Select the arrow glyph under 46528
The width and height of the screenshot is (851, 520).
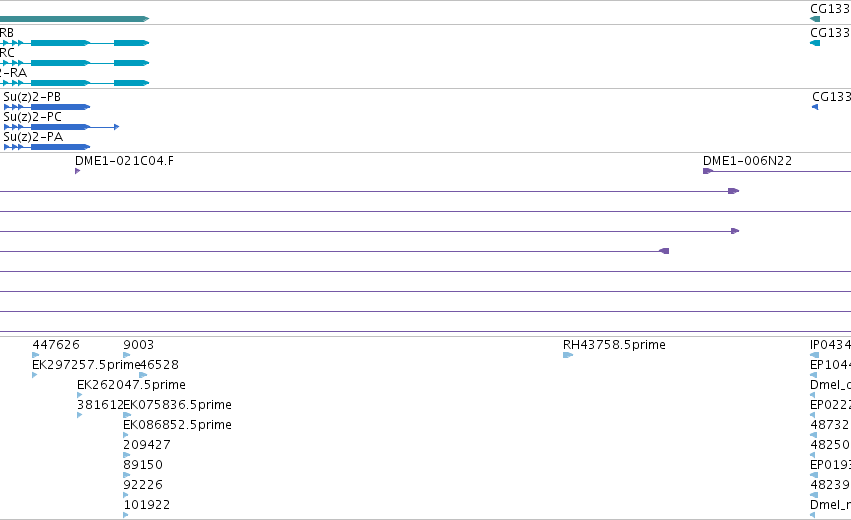click(x=143, y=375)
